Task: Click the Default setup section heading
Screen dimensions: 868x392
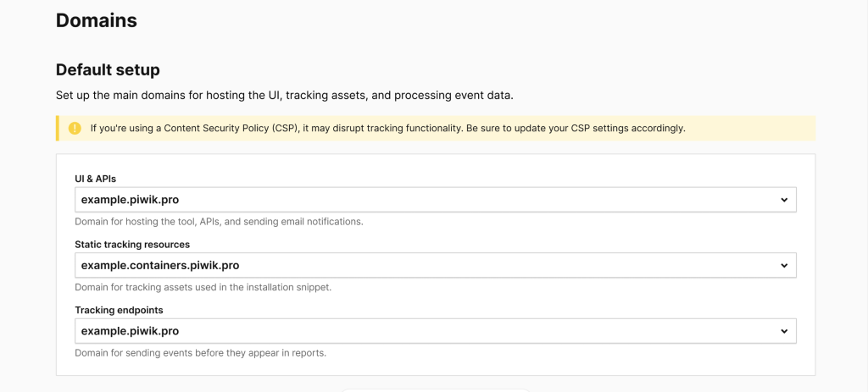Action: click(x=108, y=70)
